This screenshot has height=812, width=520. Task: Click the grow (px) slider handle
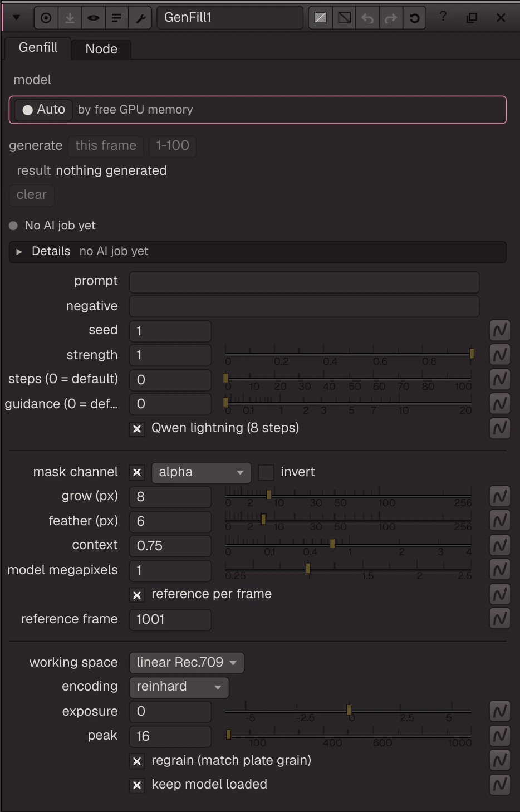[269, 495]
